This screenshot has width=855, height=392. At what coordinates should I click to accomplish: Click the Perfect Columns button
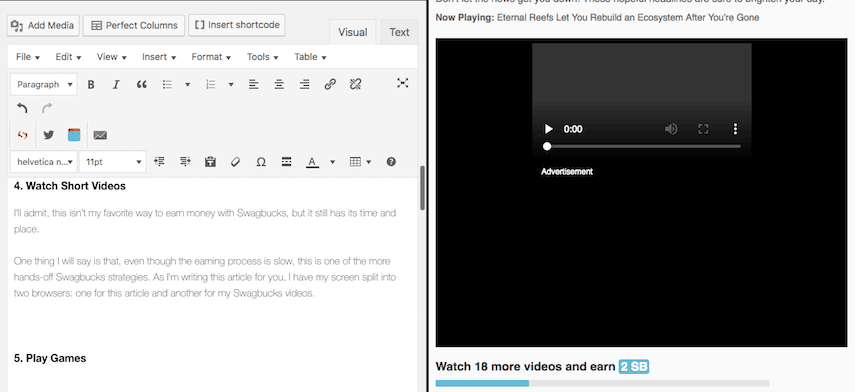click(134, 26)
